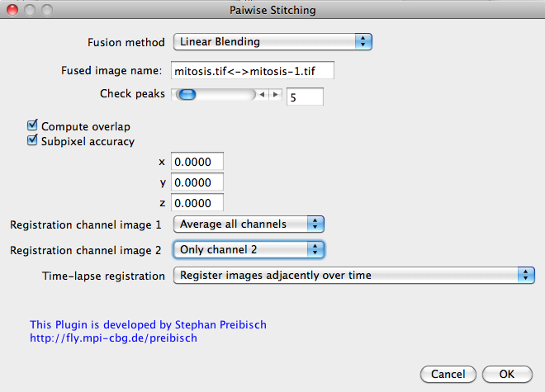Confirm with the OK button
This screenshot has width=545, height=392.
[507, 375]
